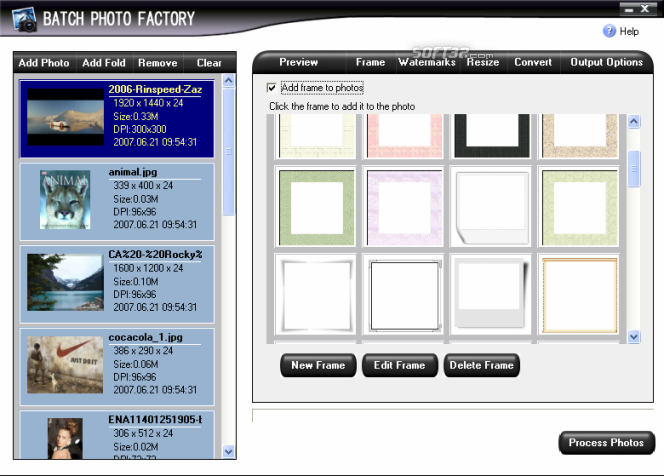The height and width of the screenshot is (476, 664).
Task: Click the Size:0.33M text
Action: pos(136,116)
